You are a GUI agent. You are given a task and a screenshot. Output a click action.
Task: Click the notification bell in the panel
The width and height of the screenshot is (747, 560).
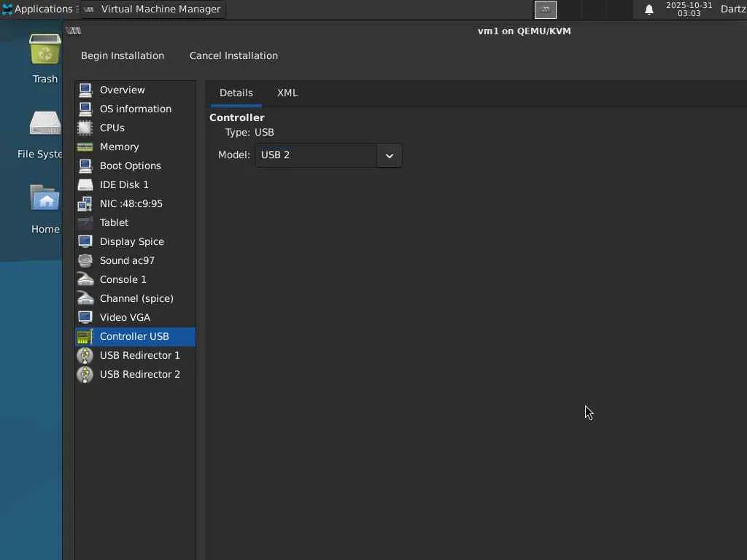click(x=649, y=9)
